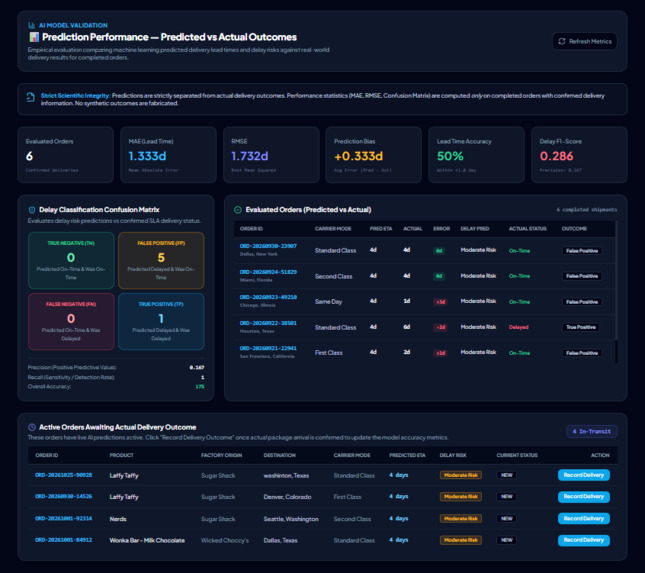Click the Moderate Risk badge in Wonka Bar row
The width and height of the screenshot is (645, 573).
460,540
